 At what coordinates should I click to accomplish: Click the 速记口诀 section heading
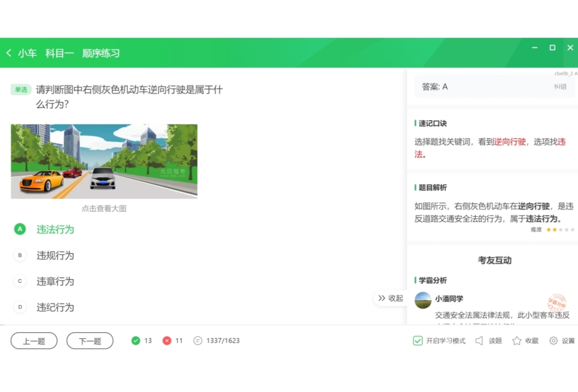click(432, 123)
